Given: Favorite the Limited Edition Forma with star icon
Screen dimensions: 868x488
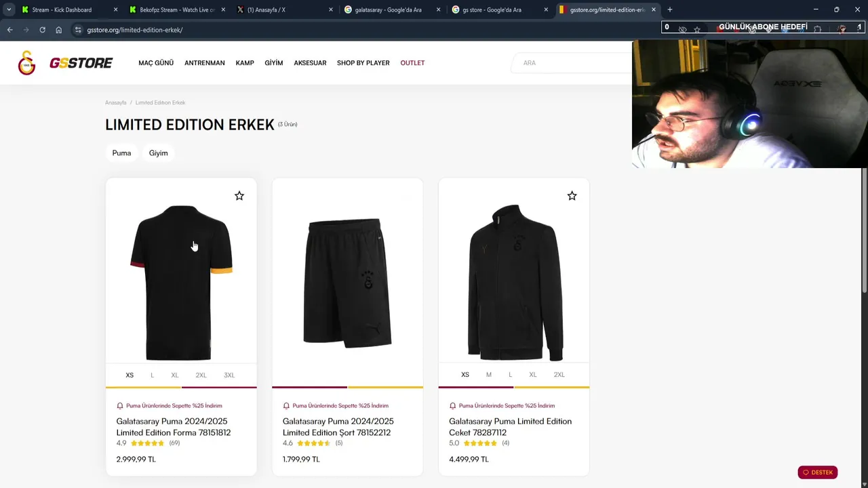Looking at the screenshot, I should tap(239, 196).
